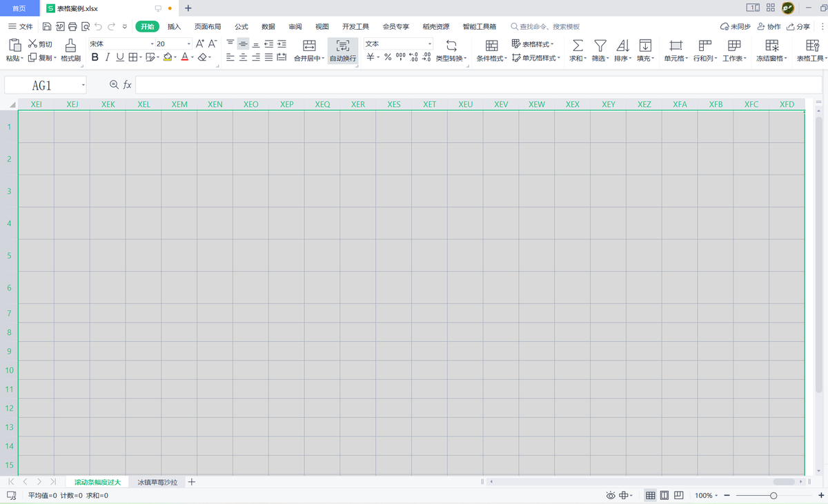Click the increase indent icon

[x=282, y=43]
